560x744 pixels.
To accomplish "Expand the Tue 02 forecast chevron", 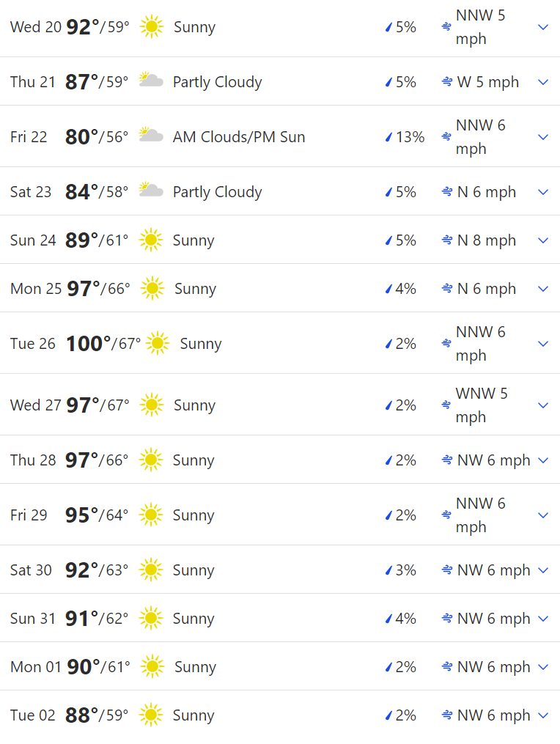I will 543,715.
